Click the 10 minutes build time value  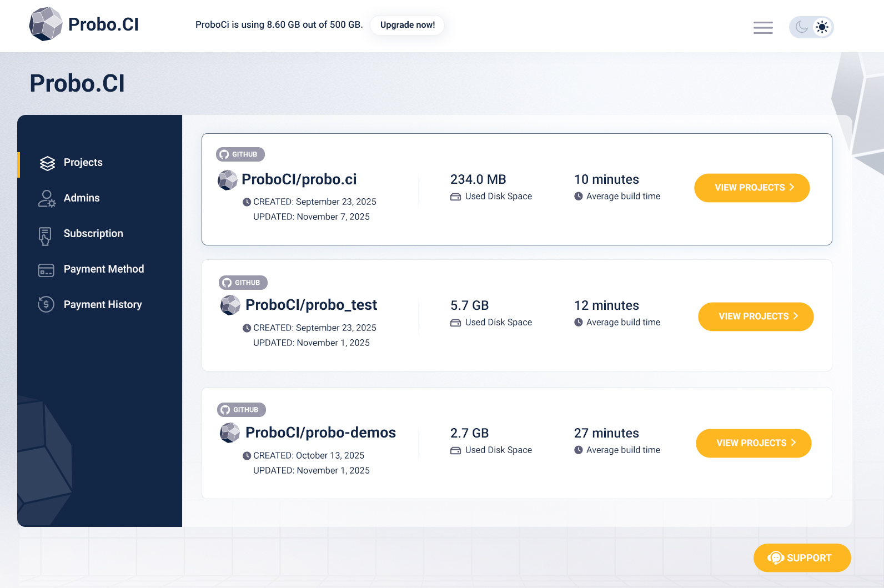606,179
